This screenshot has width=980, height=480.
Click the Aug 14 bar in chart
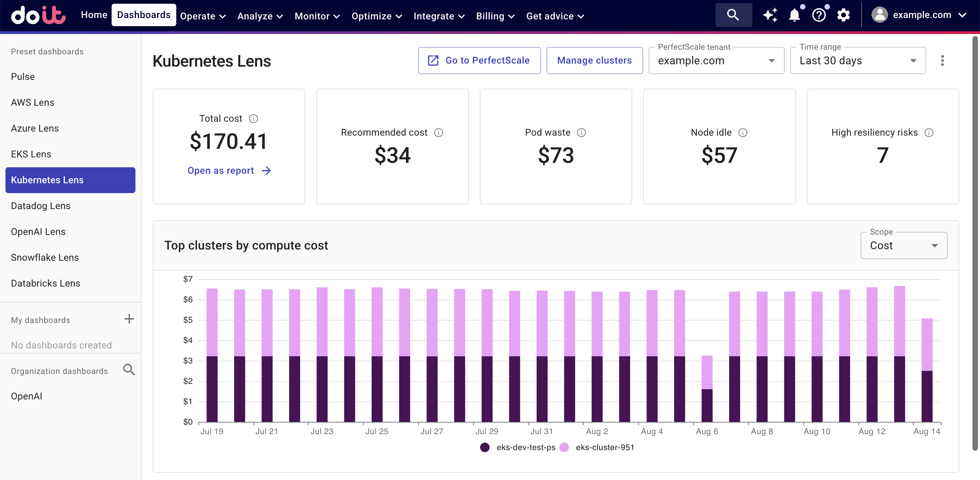point(927,370)
